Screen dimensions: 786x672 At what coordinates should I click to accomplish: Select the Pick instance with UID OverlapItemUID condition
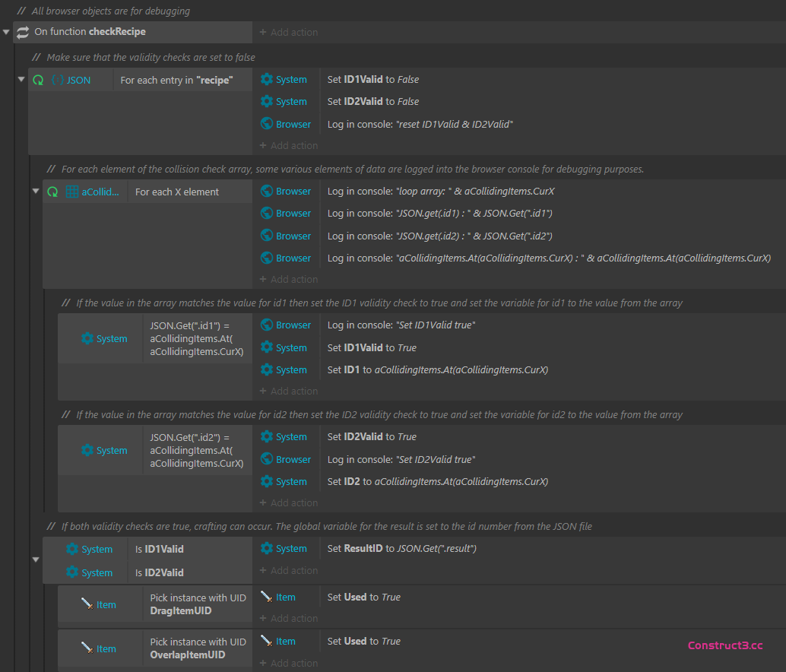point(198,648)
